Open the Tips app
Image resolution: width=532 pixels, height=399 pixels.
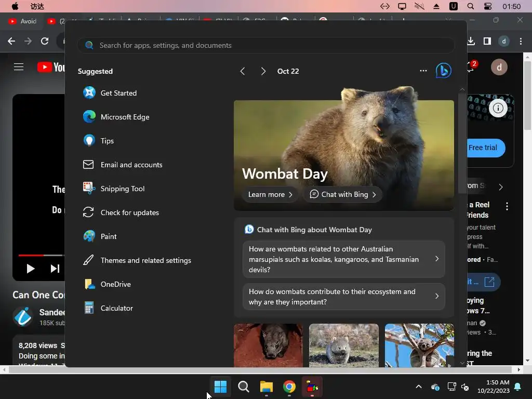point(89,140)
